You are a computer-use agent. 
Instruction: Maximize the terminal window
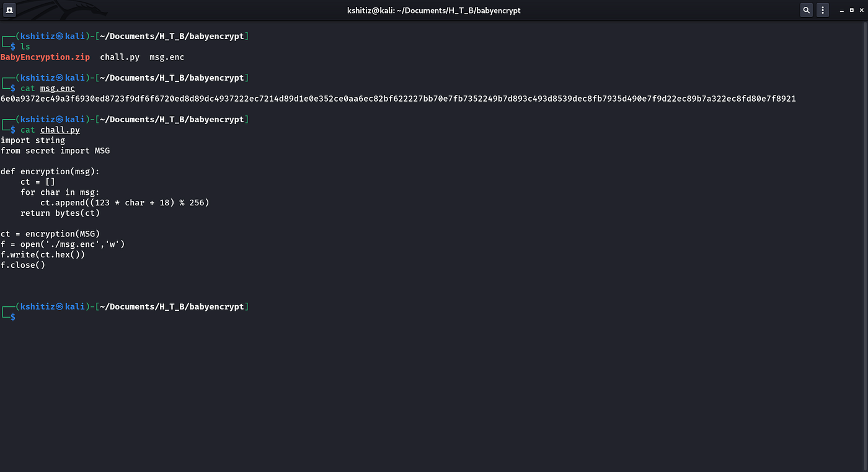851,11
